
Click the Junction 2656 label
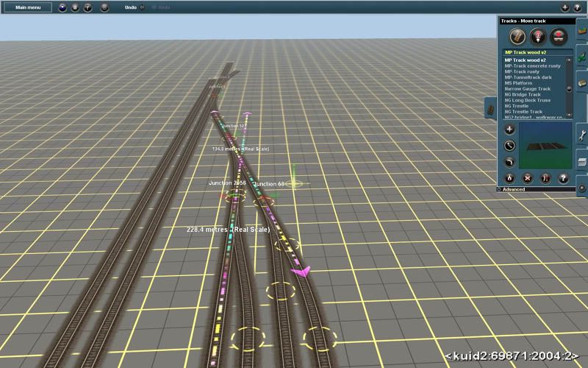227,183
